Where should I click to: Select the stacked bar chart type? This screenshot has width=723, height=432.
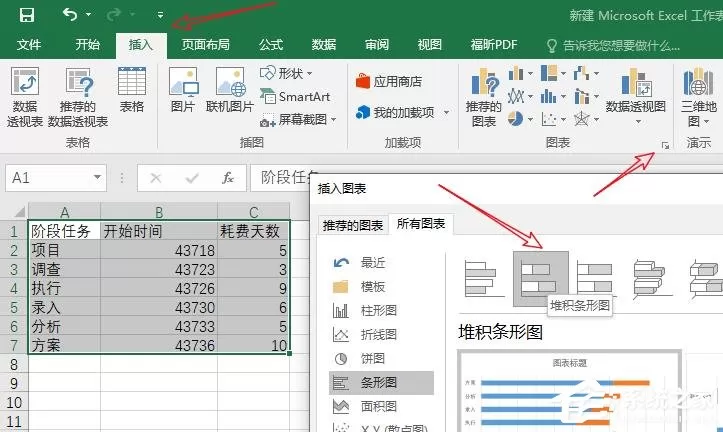click(540, 278)
